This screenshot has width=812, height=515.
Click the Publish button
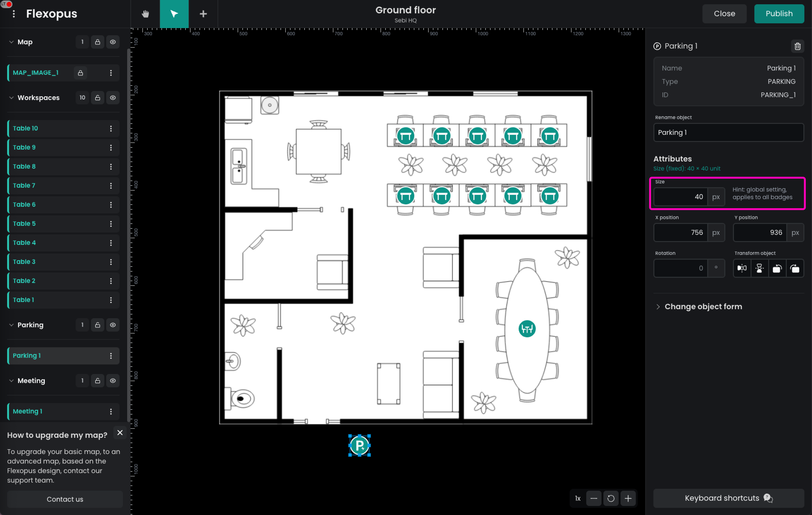click(x=779, y=14)
